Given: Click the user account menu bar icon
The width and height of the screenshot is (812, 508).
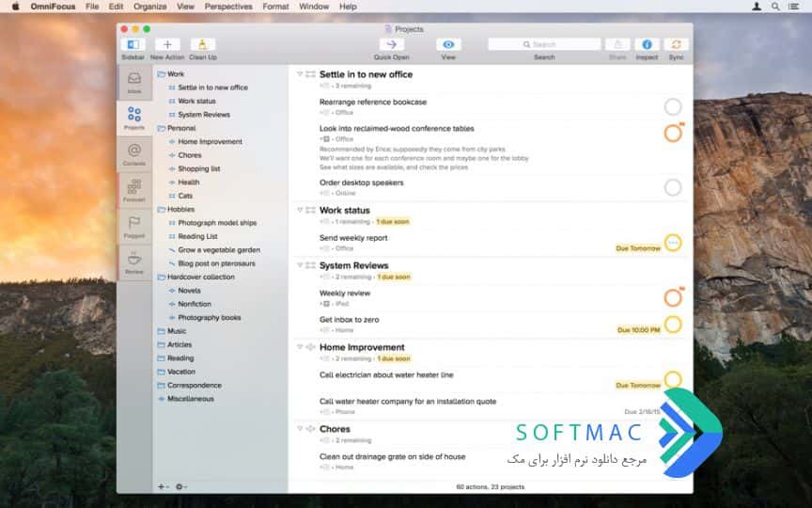Looking at the screenshot, I should 757,7.
